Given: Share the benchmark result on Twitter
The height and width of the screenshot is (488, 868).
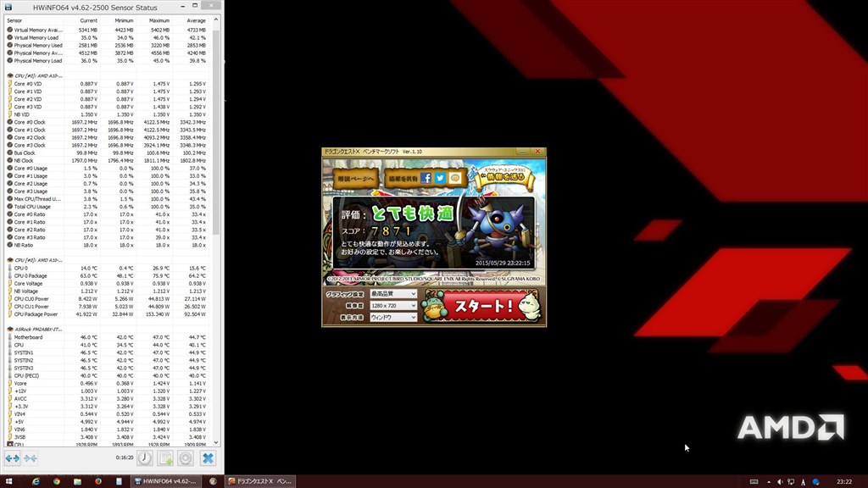Looking at the screenshot, I should pyautogui.click(x=440, y=178).
